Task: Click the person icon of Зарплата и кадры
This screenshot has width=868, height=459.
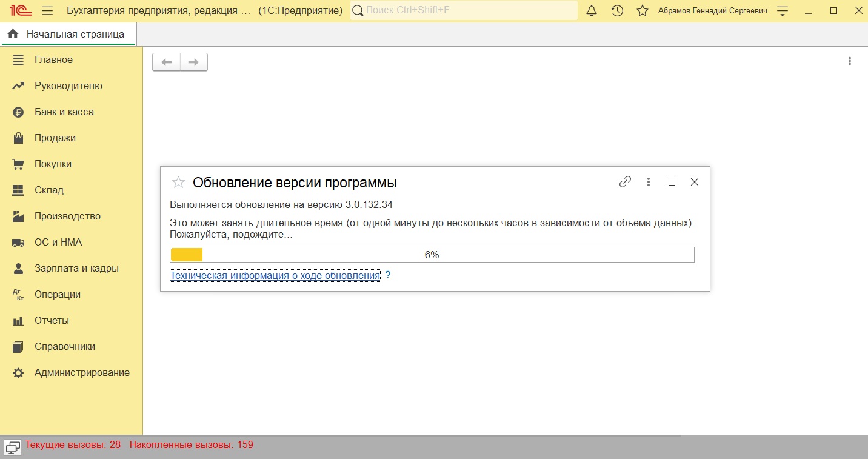Action: coord(18,269)
